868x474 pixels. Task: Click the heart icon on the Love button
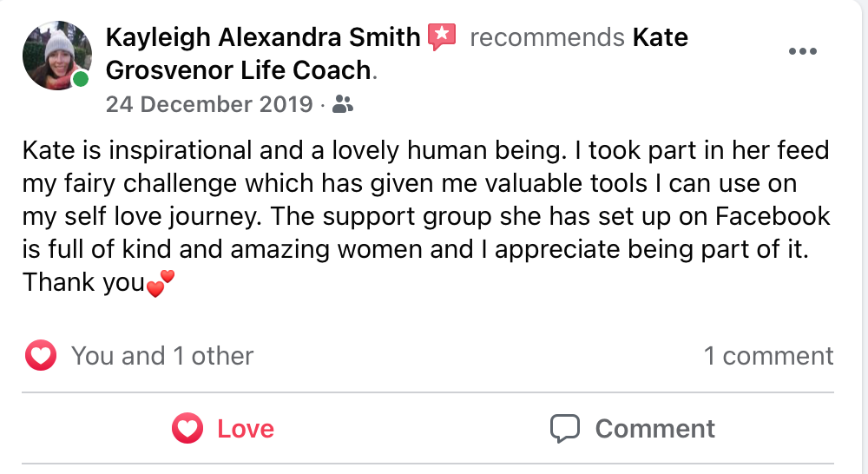(187, 429)
